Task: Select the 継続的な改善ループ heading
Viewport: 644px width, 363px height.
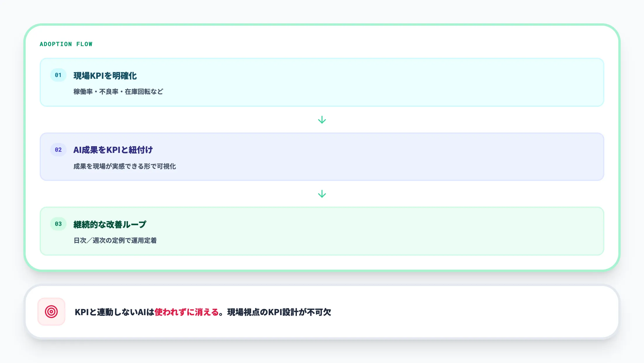Action: [110, 224]
